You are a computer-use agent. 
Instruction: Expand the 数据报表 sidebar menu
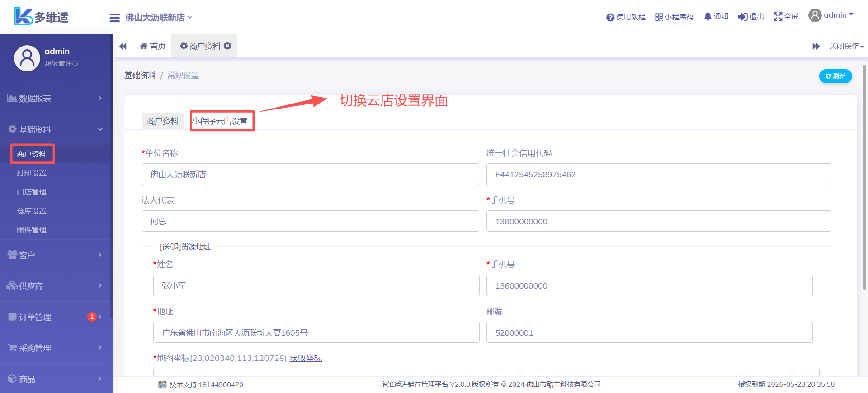click(54, 98)
